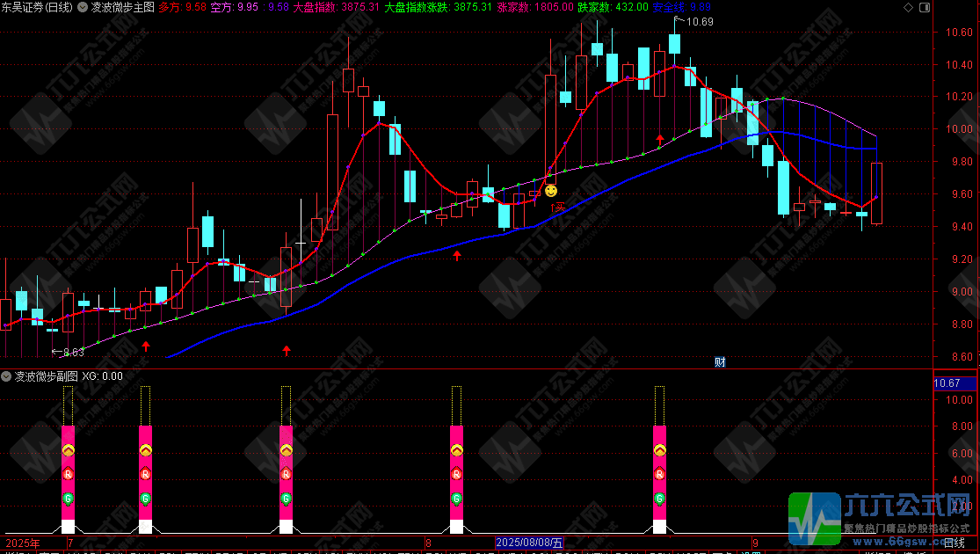Click the 日线 period label at bottom right
This screenshot has width=980, height=554.
point(955,545)
